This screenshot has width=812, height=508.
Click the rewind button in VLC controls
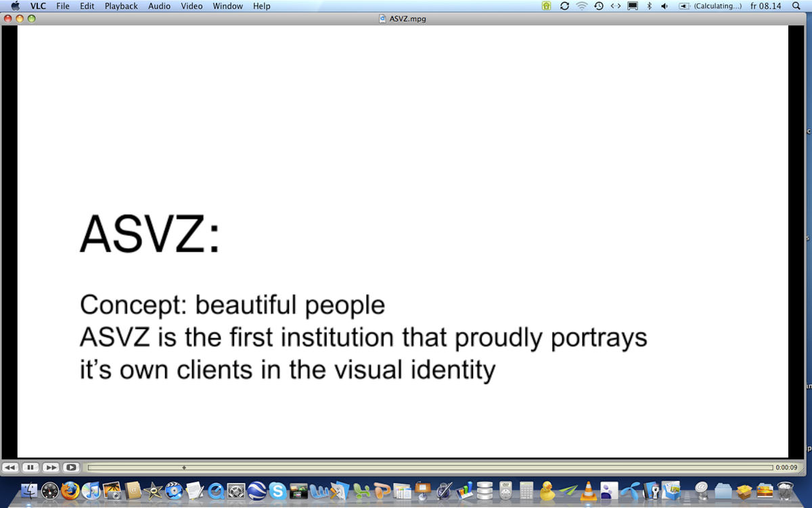tap(10, 467)
